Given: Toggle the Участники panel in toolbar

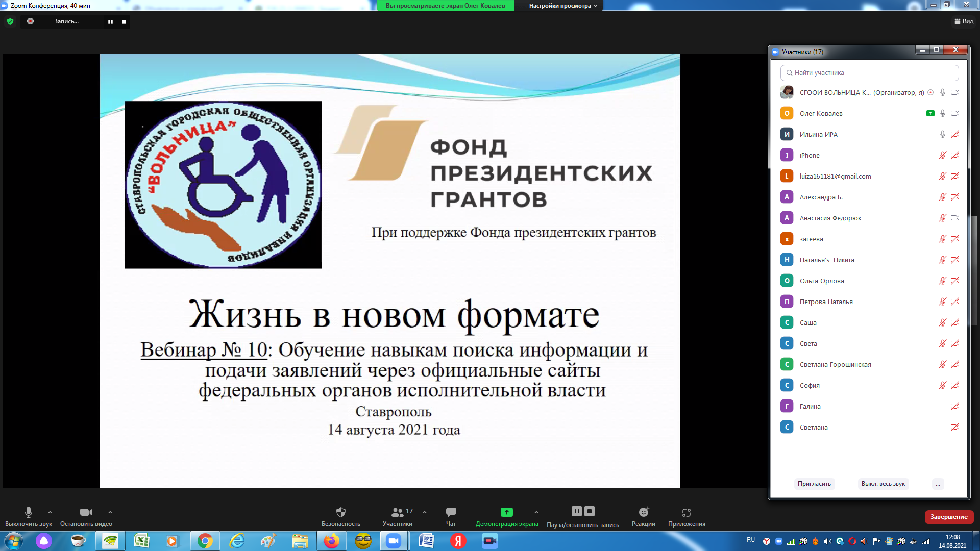Looking at the screenshot, I should click(x=398, y=516).
